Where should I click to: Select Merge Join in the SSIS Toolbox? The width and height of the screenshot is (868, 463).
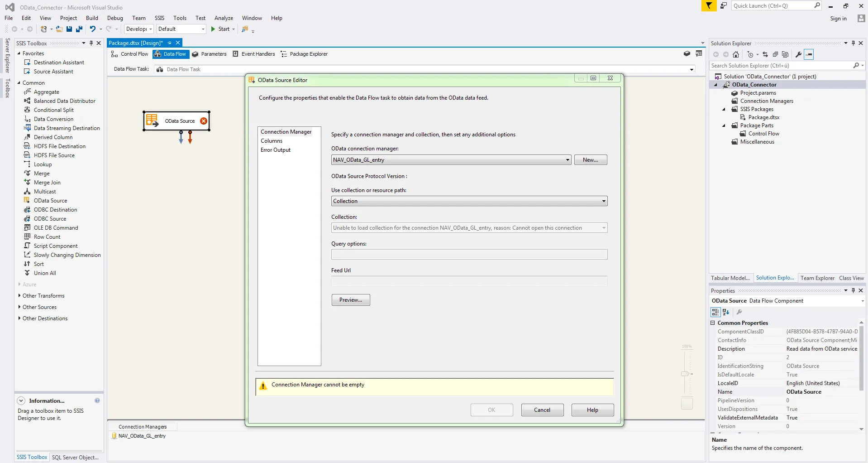pos(47,183)
